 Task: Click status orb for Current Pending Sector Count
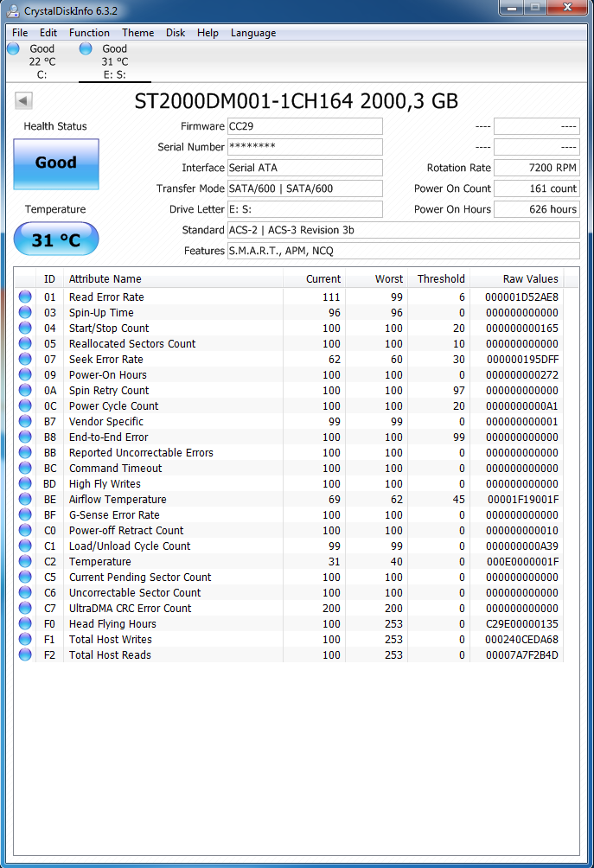click(x=25, y=577)
